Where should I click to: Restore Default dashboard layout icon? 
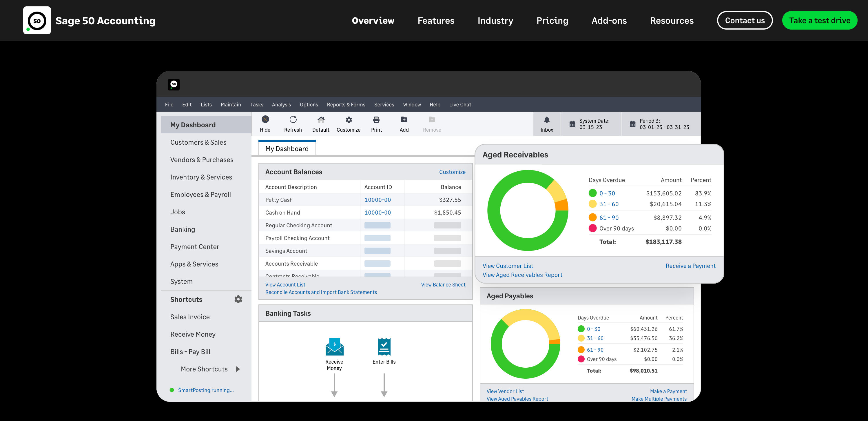[x=321, y=119]
